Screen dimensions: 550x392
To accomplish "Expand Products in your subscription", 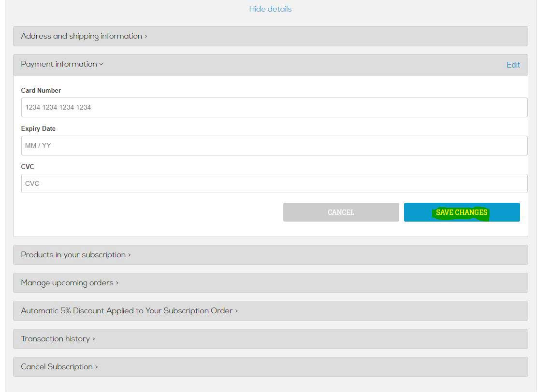I will pyautogui.click(x=76, y=255).
